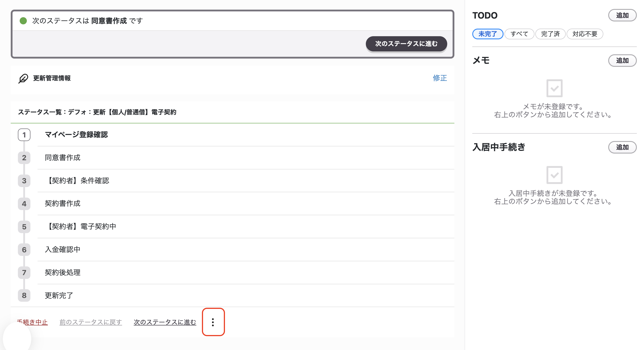Select step number 6 badge
644x350 pixels.
[24, 250]
